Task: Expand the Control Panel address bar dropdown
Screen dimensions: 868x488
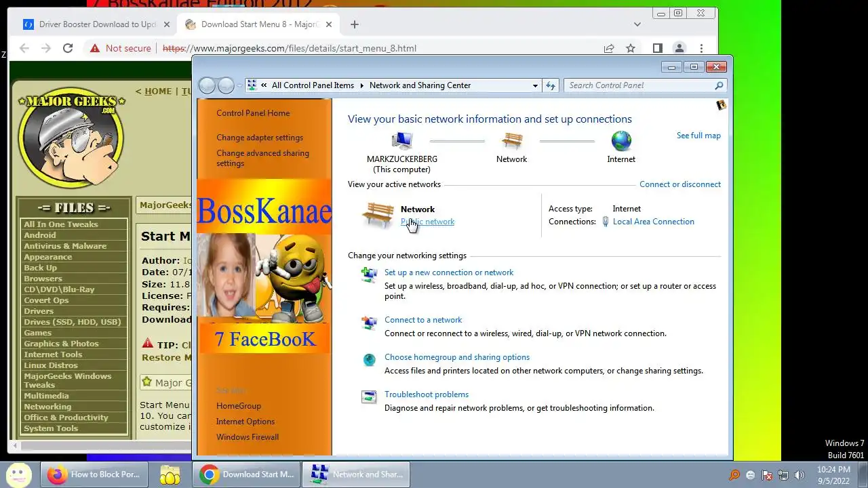Action: tap(535, 85)
